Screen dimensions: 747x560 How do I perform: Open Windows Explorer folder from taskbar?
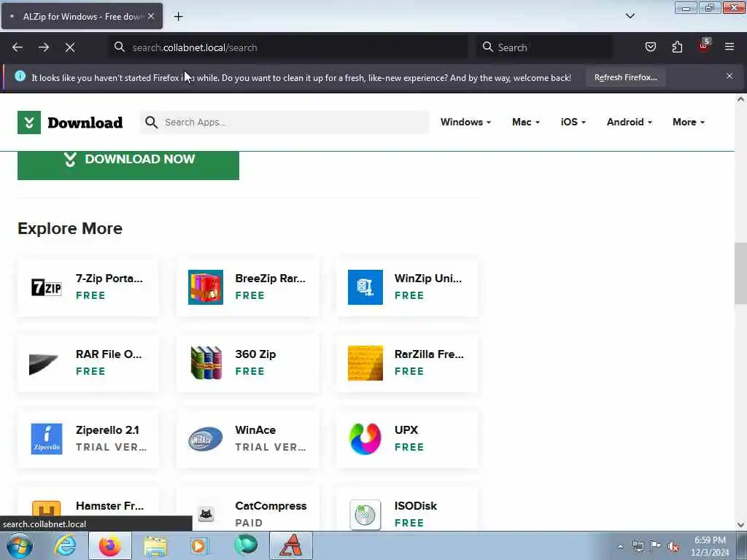point(155,546)
